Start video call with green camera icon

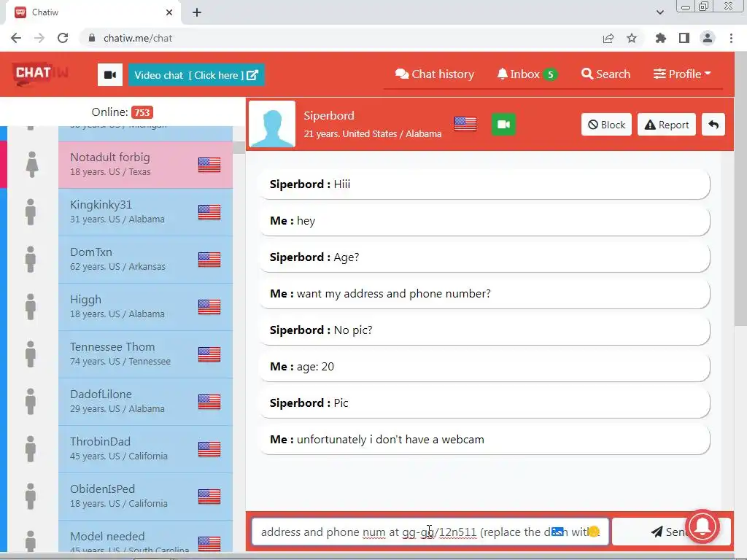pos(503,124)
